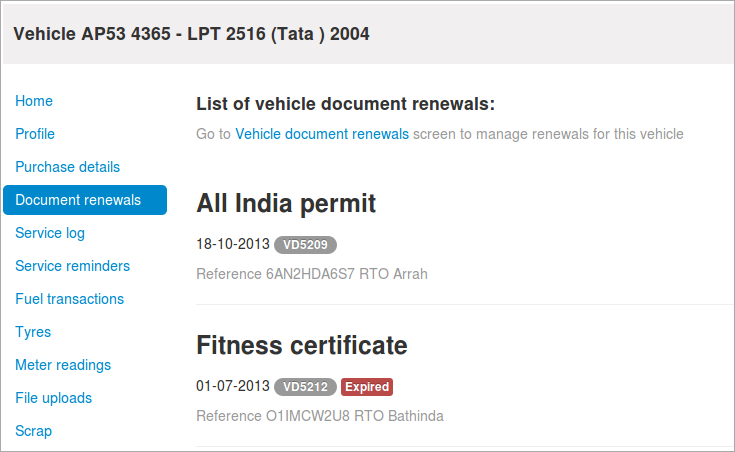Click the Vehicle AP53 4365 page title

pyautogui.click(x=191, y=34)
